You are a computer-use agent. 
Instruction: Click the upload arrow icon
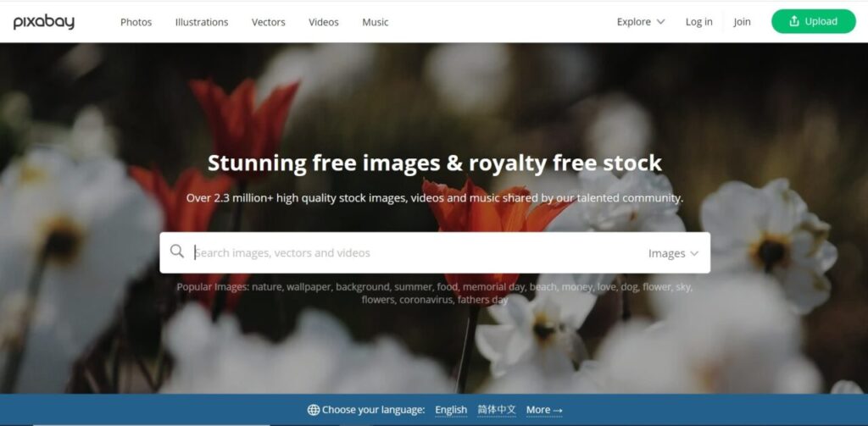click(x=794, y=21)
